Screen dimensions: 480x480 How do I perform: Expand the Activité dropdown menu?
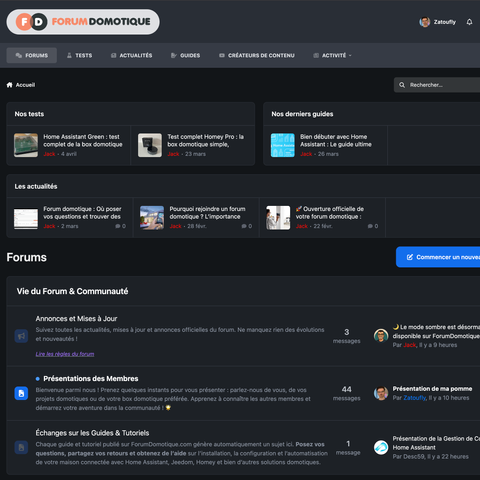coord(332,55)
